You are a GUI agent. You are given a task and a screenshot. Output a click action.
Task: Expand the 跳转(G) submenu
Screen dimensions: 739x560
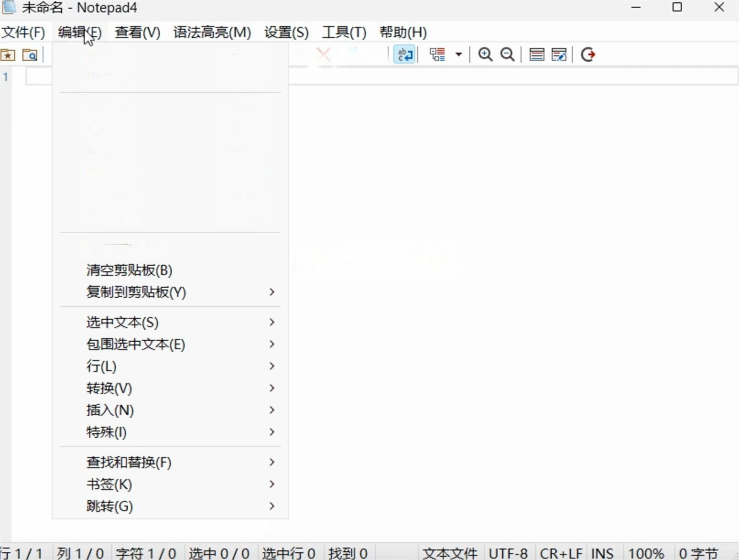tap(170, 506)
